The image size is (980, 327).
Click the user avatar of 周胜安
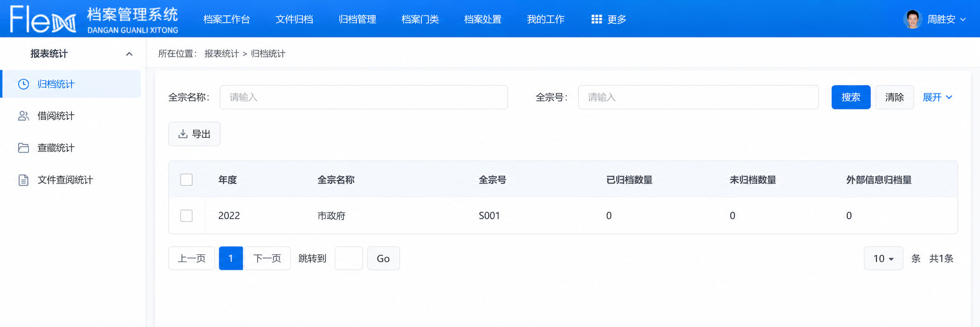click(913, 19)
